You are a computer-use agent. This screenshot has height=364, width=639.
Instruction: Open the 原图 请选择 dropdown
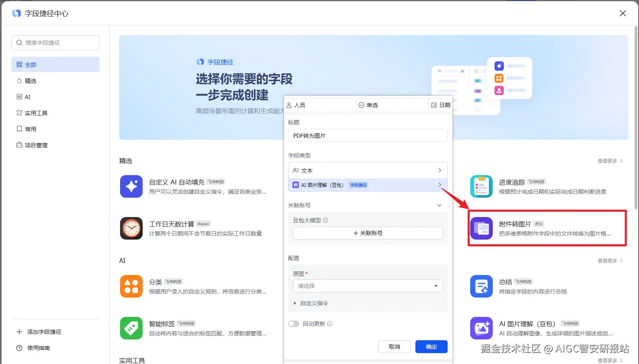(367, 286)
